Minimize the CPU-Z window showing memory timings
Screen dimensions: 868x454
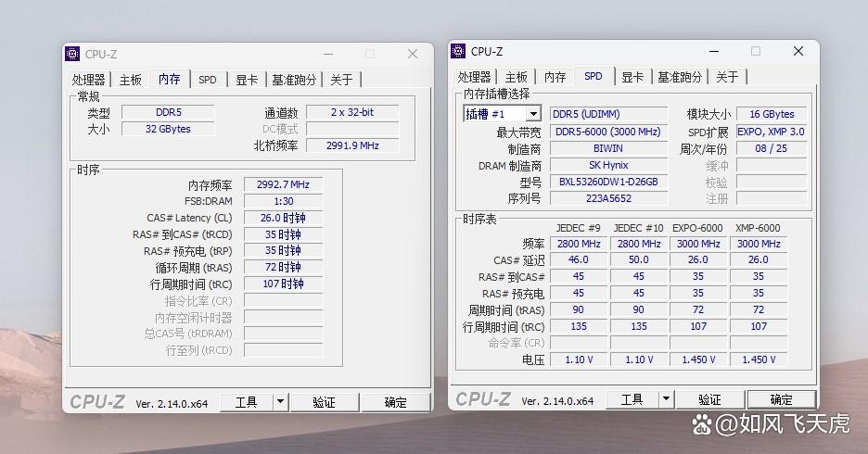[325, 55]
